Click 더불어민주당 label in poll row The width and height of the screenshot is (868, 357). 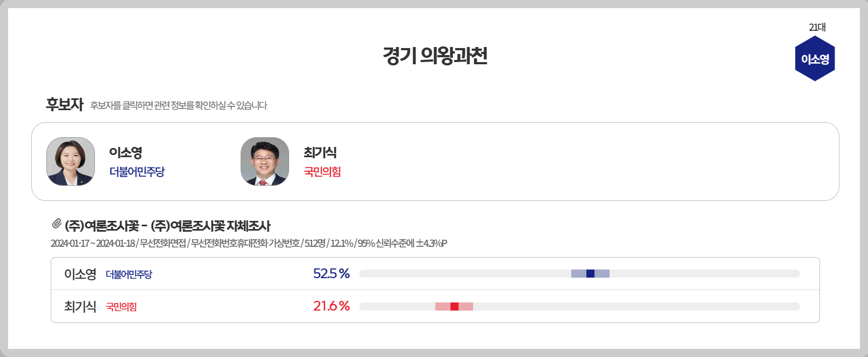coord(129,274)
